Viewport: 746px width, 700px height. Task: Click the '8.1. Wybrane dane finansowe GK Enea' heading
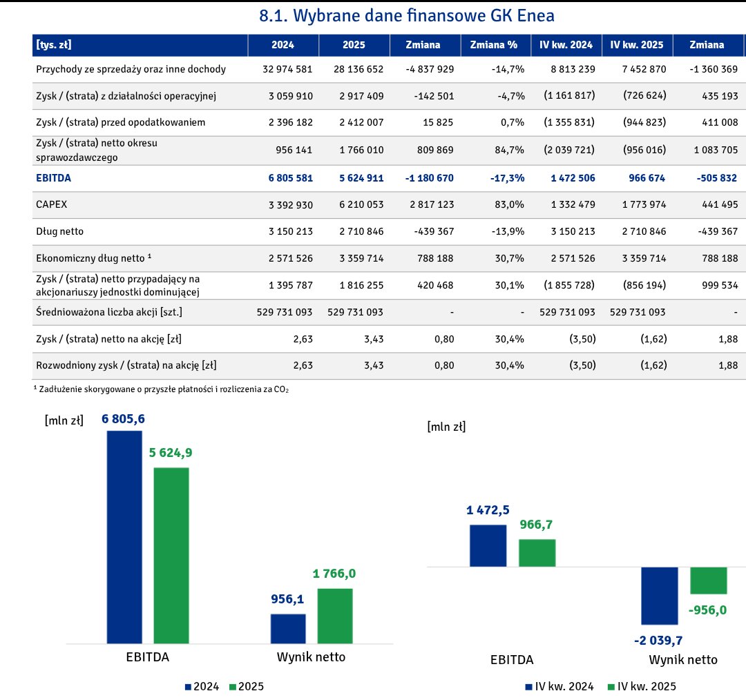[407, 16]
